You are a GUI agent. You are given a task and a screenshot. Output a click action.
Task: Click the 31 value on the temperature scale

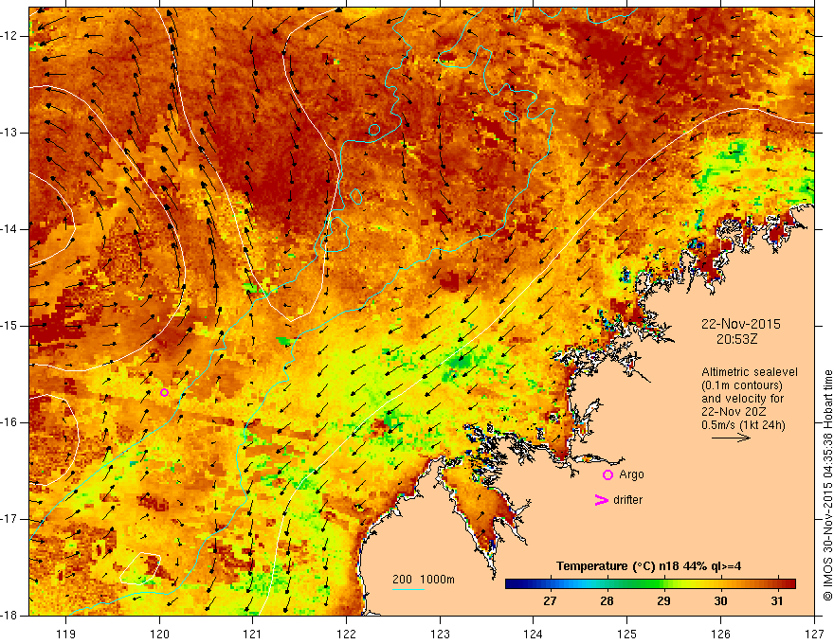pyautogui.click(x=777, y=601)
